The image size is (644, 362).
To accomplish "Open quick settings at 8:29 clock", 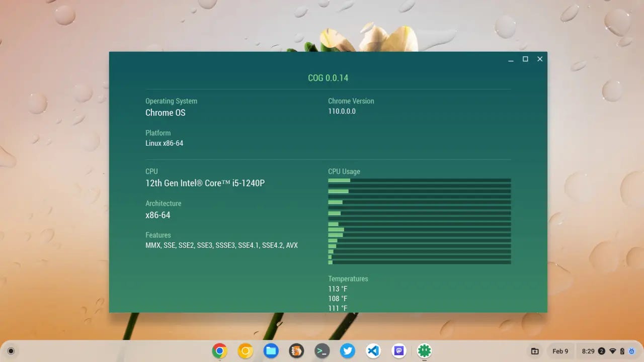I will [x=588, y=351].
